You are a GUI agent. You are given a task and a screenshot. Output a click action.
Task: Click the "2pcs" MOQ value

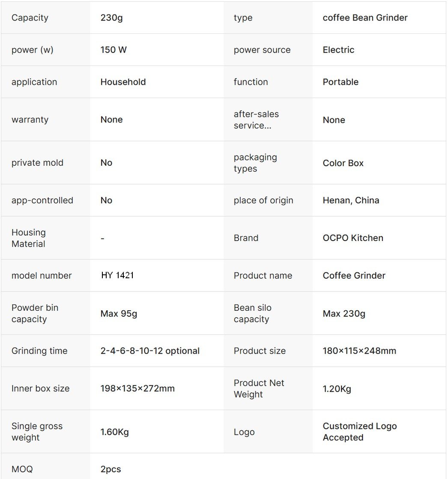pyautogui.click(x=111, y=469)
